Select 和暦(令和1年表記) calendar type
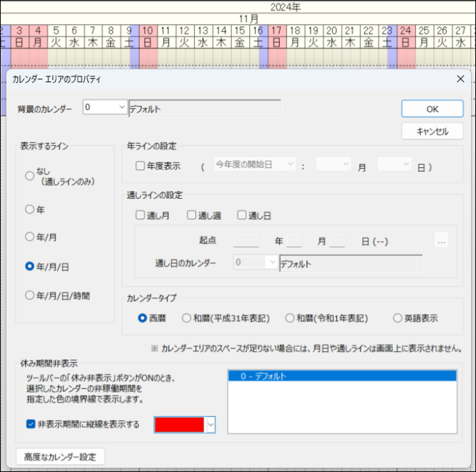Viewport: 476px width, 472px height. pos(290,318)
